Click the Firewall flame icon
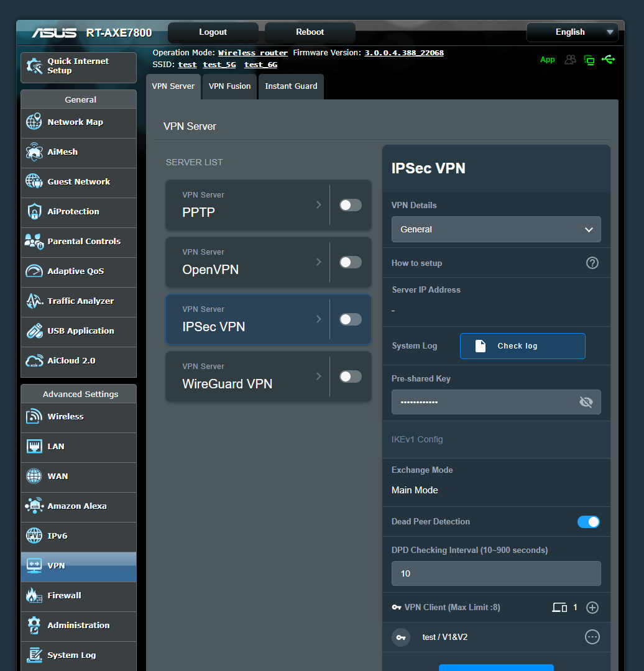This screenshot has height=671, width=644. pyautogui.click(x=34, y=595)
